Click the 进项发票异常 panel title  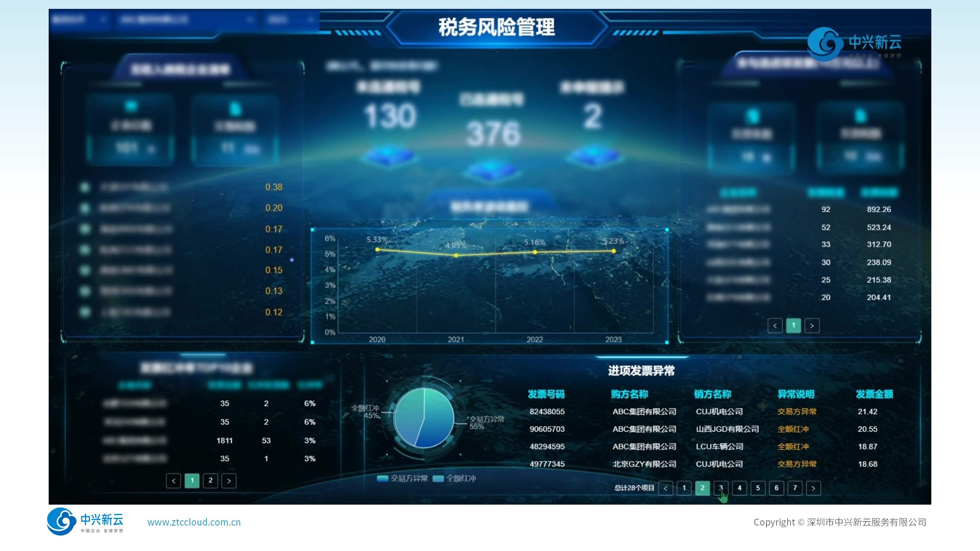pyautogui.click(x=642, y=370)
